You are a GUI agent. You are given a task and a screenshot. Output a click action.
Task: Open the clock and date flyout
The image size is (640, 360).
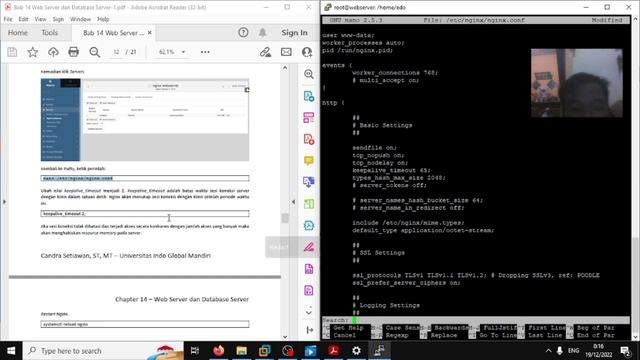coord(598,351)
